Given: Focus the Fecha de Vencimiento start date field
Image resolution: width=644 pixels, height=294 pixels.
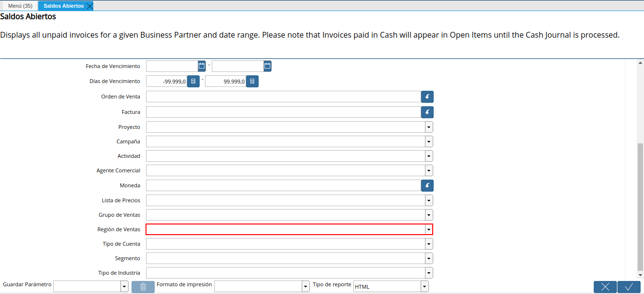Looking at the screenshot, I should click(x=172, y=66).
